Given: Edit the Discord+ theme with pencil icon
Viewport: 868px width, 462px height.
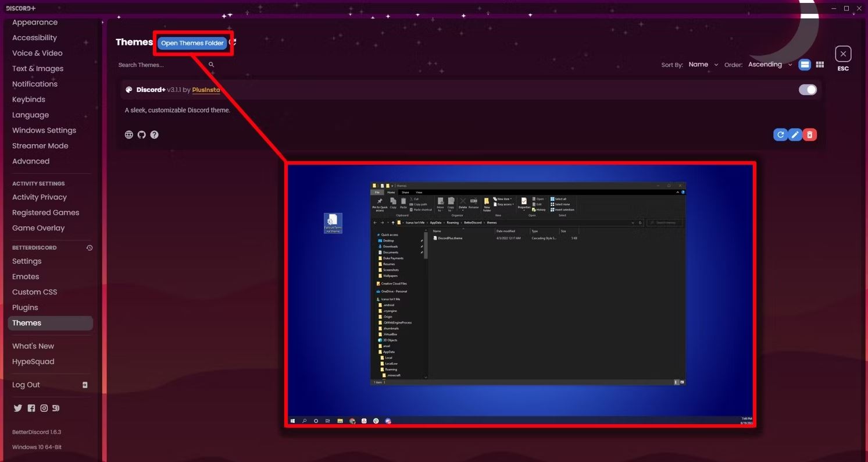Looking at the screenshot, I should [795, 135].
